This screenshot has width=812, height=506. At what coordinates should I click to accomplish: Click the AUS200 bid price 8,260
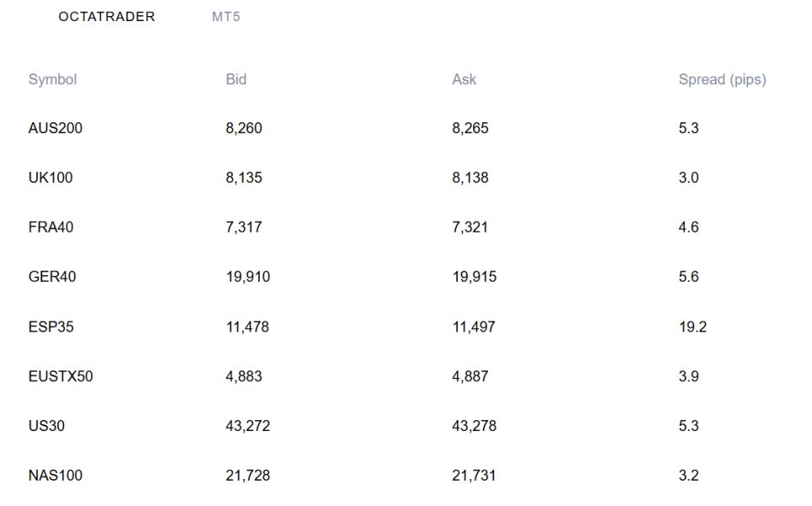point(245,128)
